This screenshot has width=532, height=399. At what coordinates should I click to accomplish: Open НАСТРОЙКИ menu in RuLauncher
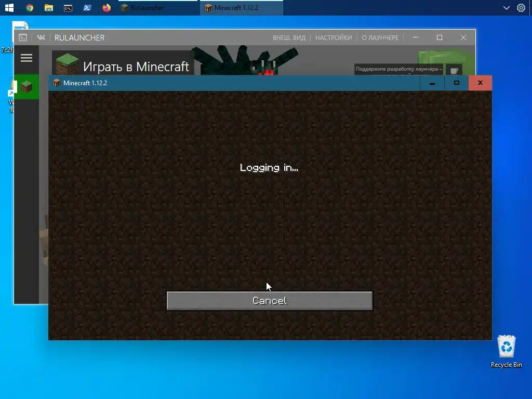click(x=334, y=37)
